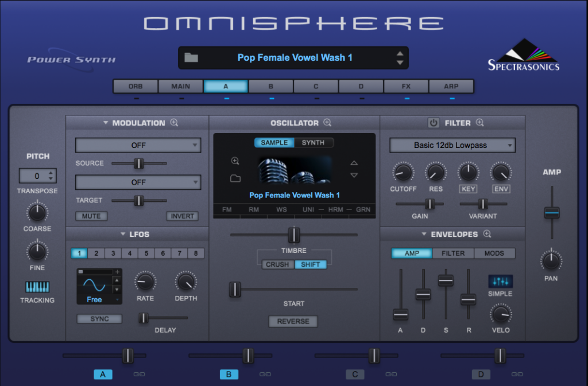Enable SYNC for LFO 1
This screenshot has width=588, height=386.
99,318
